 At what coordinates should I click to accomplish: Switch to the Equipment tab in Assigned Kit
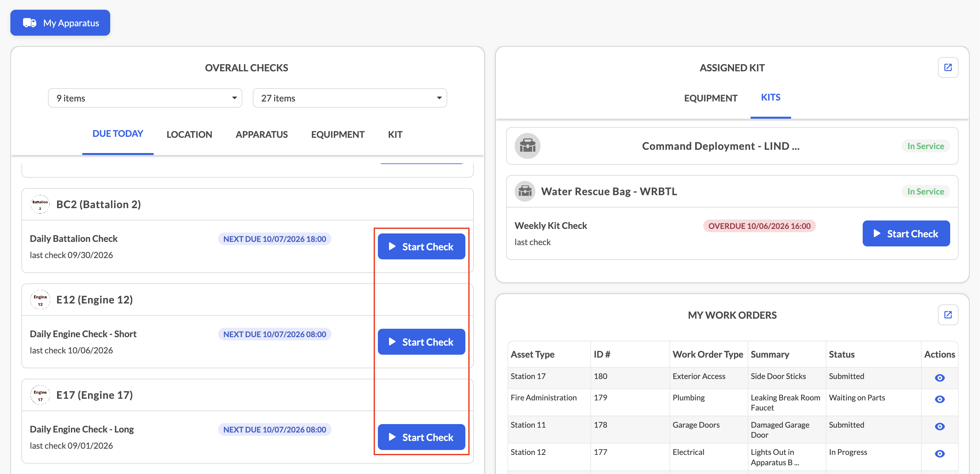[x=710, y=98]
